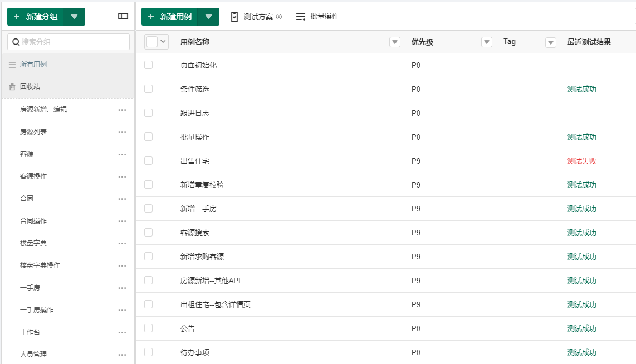Open more options for 客源操作

click(x=122, y=177)
